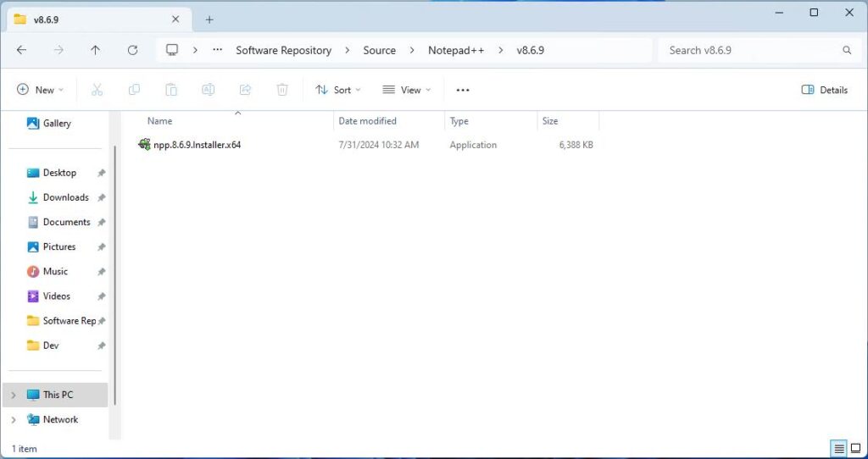
Task: Click the Delete trash icon
Action: tap(282, 90)
